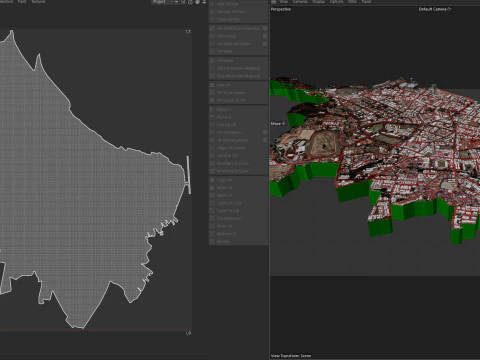Image resolution: width=480 pixels, height=360 pixels.
Task: Choose UV Straighten
Action: pyautogui.click(x=236, y=132)
